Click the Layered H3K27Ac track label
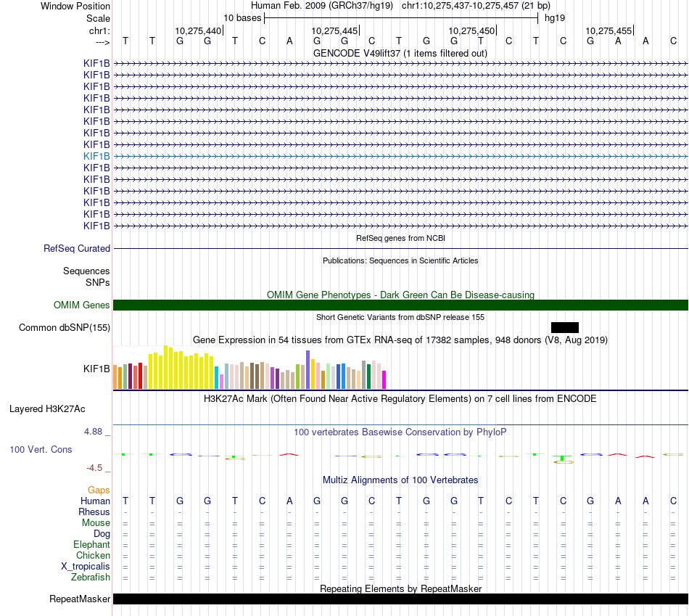Viewport: 689px width, 616px height. (47, 409)
